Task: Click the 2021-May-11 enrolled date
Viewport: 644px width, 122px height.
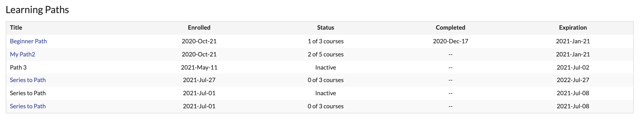Action: tap(199, 67)
